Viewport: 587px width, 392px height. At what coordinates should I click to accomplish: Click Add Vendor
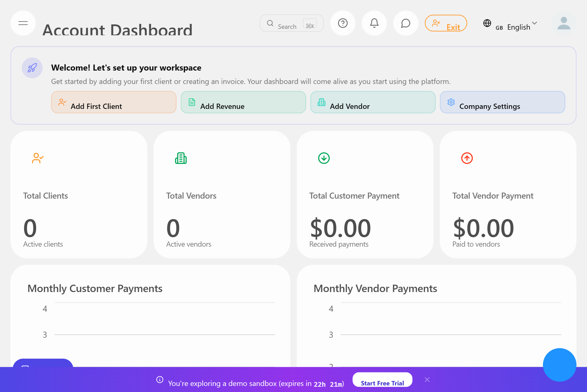(x=373, y=102)
